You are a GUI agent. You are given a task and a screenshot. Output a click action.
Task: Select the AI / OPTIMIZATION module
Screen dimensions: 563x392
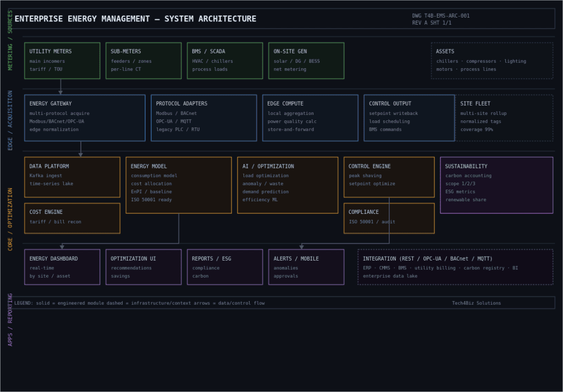[288, 185]
